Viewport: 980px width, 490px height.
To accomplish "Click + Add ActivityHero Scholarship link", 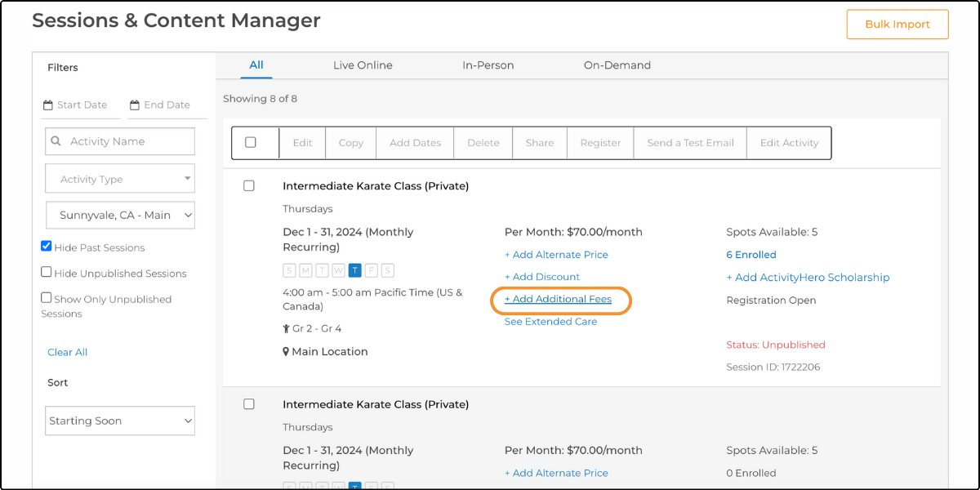I will click(808, 278).
